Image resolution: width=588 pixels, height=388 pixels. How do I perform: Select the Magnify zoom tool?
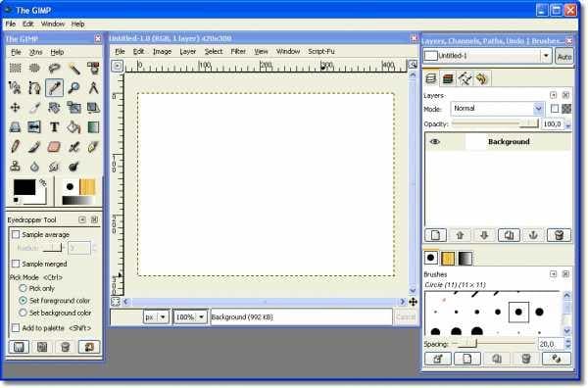click(73, 88)
